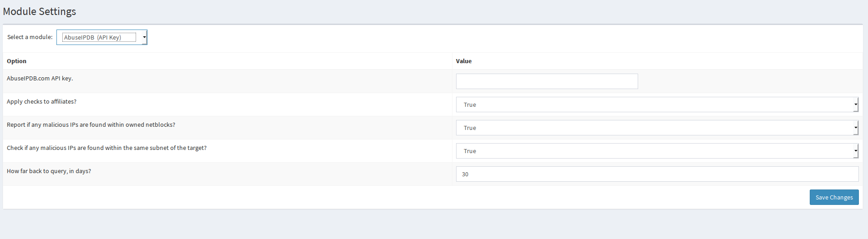Click the AbuseIPDB.com API key option label

[40, 78]
